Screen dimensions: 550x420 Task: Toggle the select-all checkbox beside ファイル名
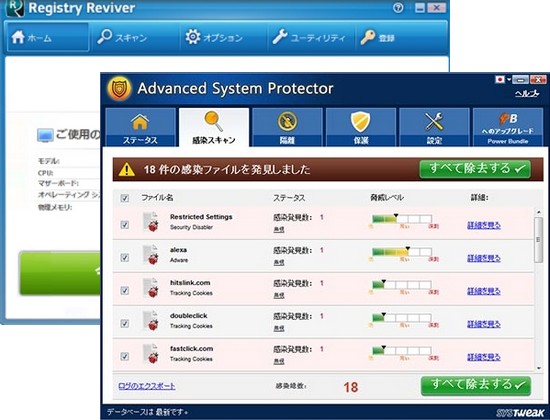[125, 198]
